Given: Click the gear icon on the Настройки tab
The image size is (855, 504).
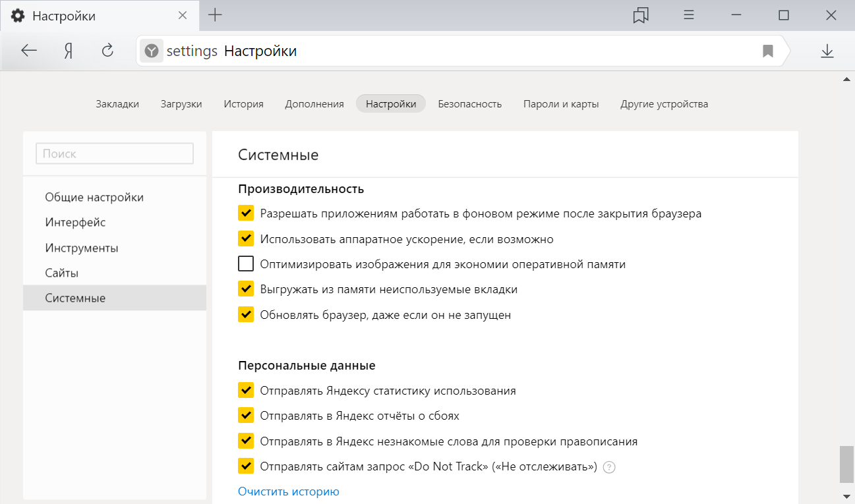Looking at the screenshot, I should point(18,16).
